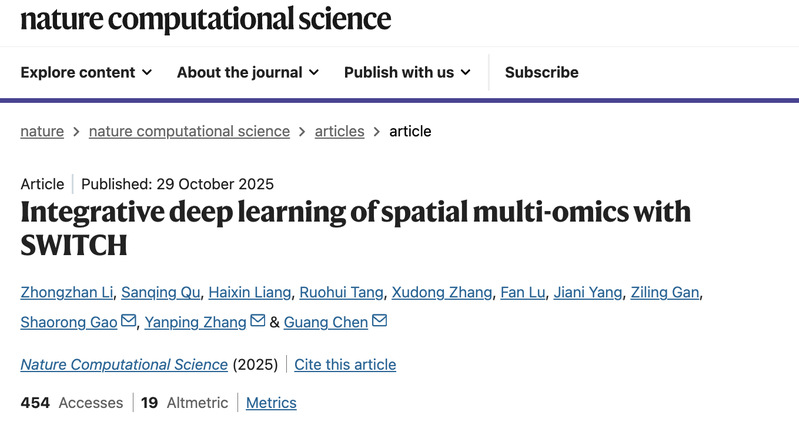799x435 pixels.
Task: Click envelope icon beside Guang Chen
Action: [x=379, y=321]
